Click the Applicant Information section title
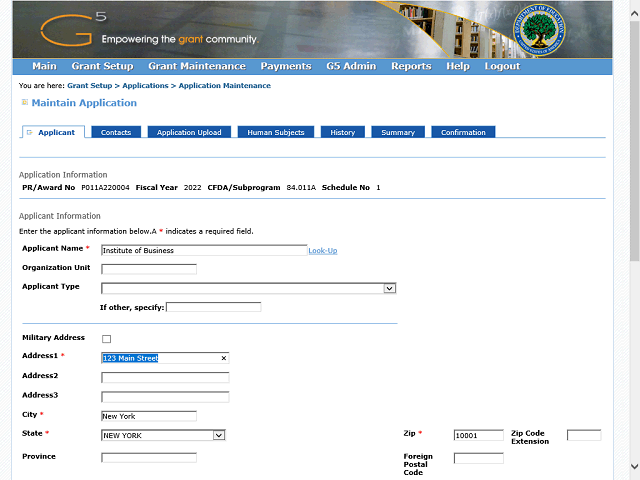 pyautogui.click(x=60, y=216)
